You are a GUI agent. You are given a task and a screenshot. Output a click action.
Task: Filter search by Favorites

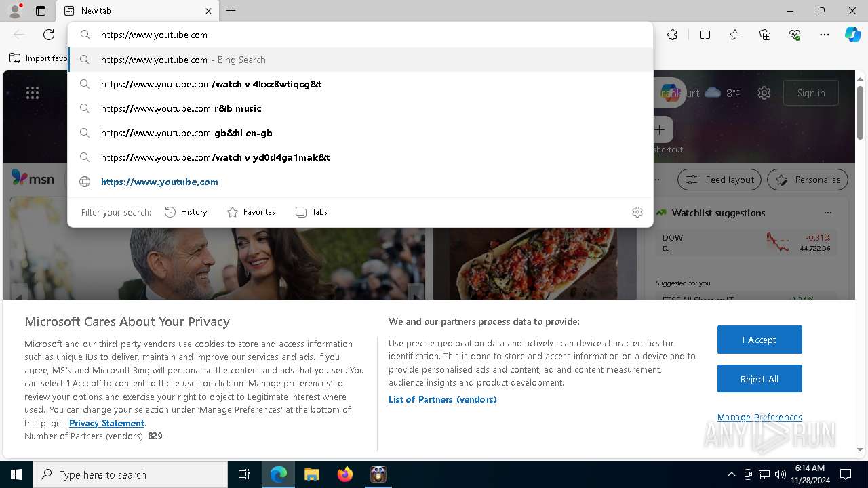click(251, 212)
